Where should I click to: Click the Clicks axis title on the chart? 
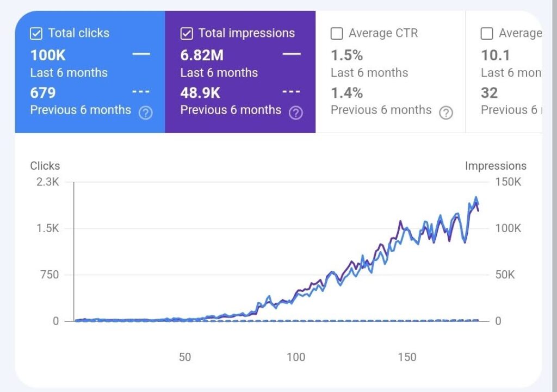(x=45, y=166)
